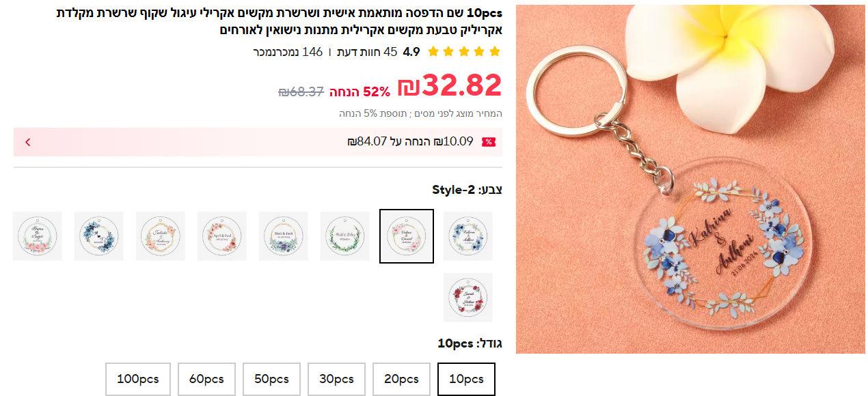Pick the Juliette & Anthony style swatch
The height and width of the screenshot is (396, 868).
(161, 236)
